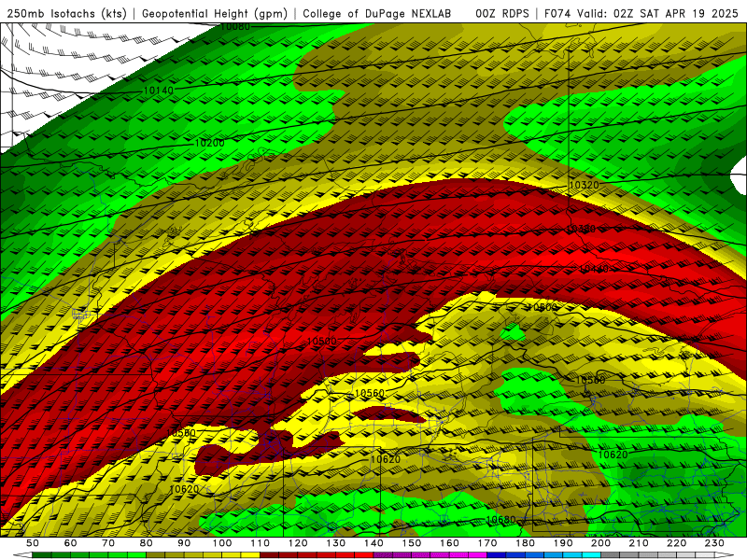Click the 'College of DuPage NEXLAB' header text

(377, 13)
